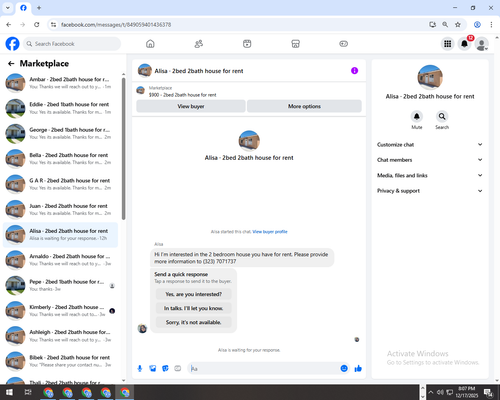
Task: Click the browser reload icon
Action: click(x=37, y=25)
